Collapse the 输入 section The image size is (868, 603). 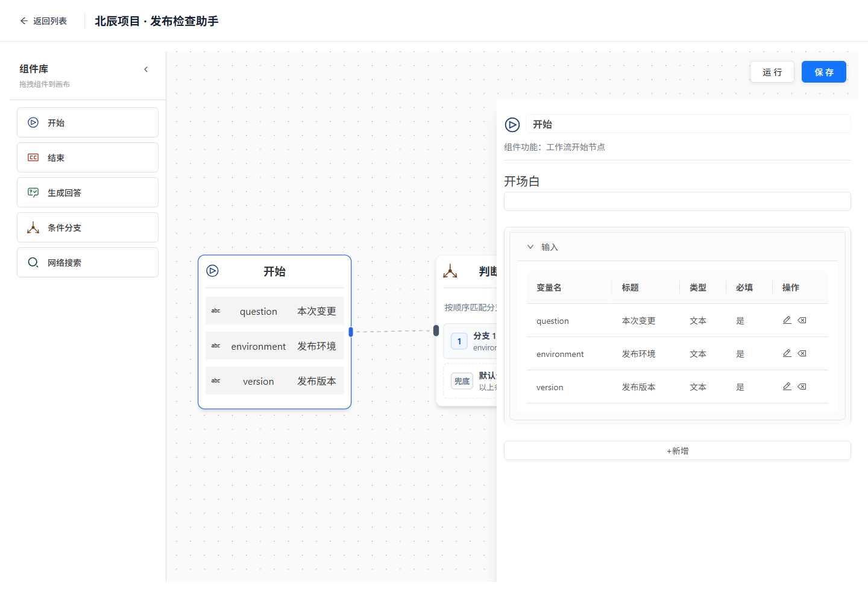pos(530,247)
